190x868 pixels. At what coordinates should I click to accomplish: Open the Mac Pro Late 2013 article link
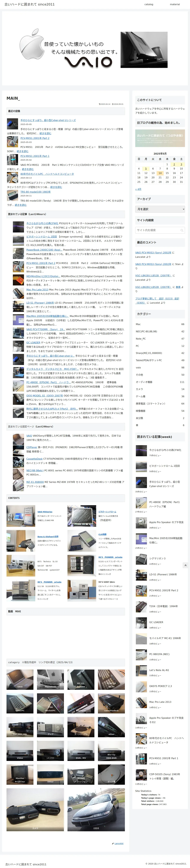[x=37, y=290]
